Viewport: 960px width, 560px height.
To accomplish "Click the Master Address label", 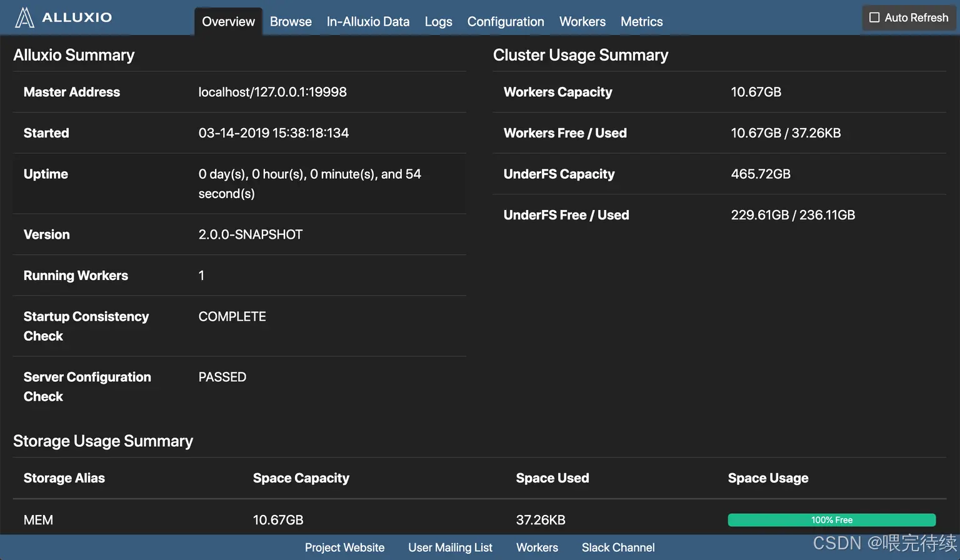I will [x=72, y=92].
